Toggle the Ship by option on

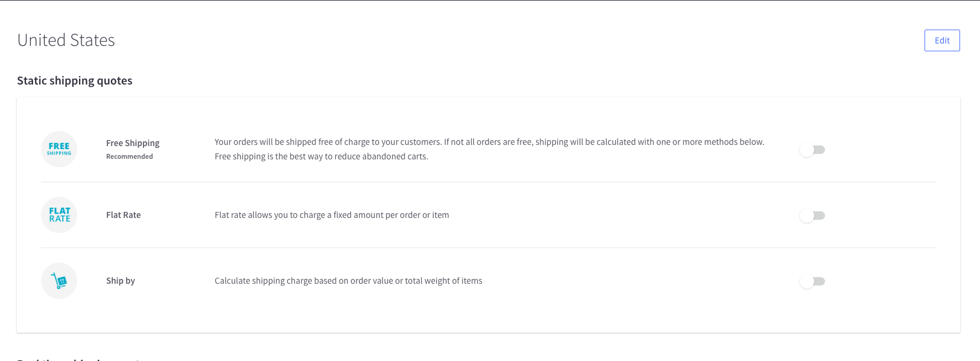[812, 281]
